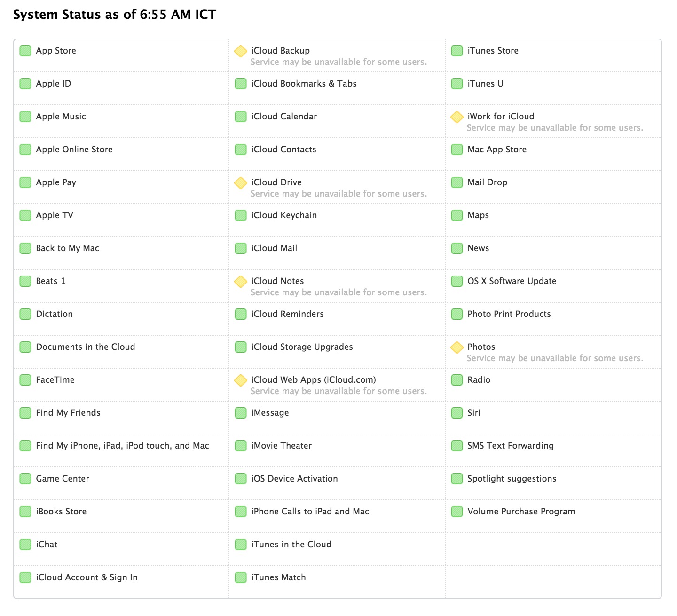Click the yellow status icon for iCloud Notes

tap(241, 281)
